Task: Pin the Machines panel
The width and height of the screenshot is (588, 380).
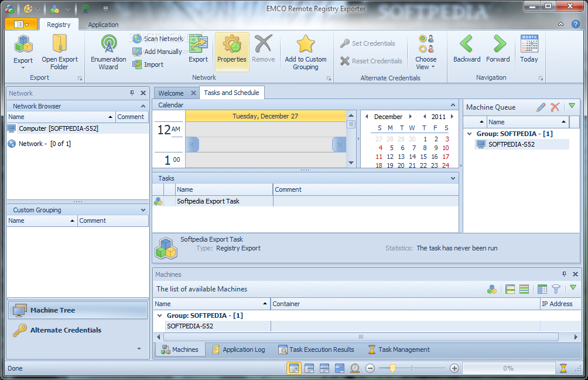Action: (x=565, y=274)
